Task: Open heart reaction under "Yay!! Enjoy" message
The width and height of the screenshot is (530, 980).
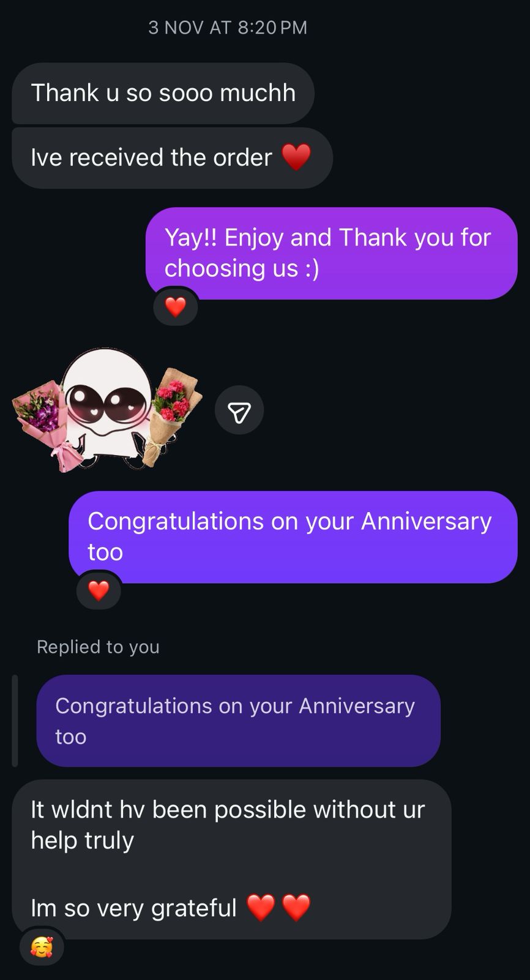Action: point(176,306)
